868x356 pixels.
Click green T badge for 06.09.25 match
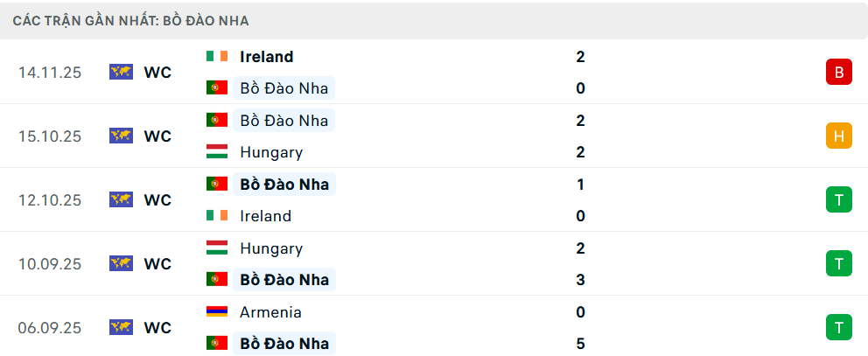838,327
